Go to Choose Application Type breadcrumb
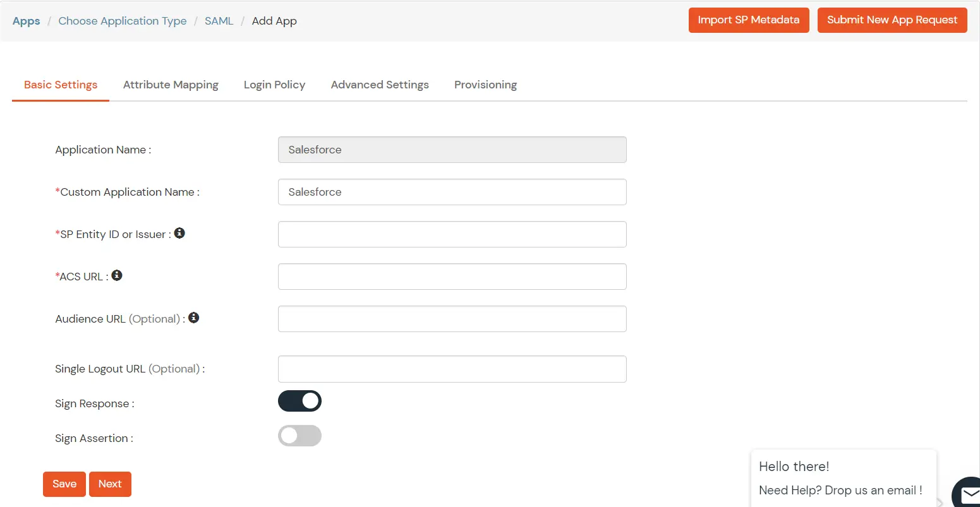Image resolution: width=980 pixels, height=507 pixels. click(x=123, y=21)
